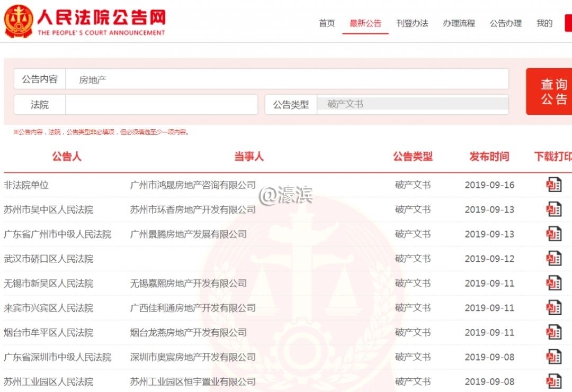
Task: Go to the 首页 navigation tab
Action: point(327,23)
